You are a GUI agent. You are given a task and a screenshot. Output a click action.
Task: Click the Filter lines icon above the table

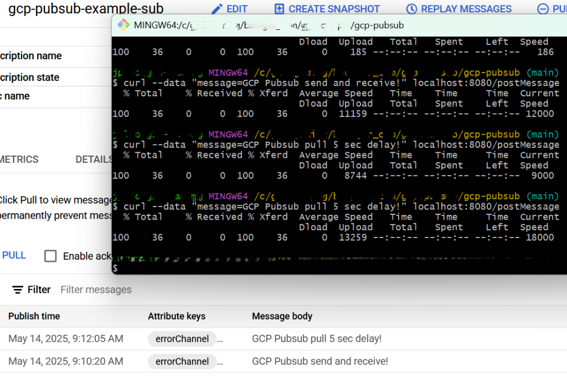(x=18, y=290)
